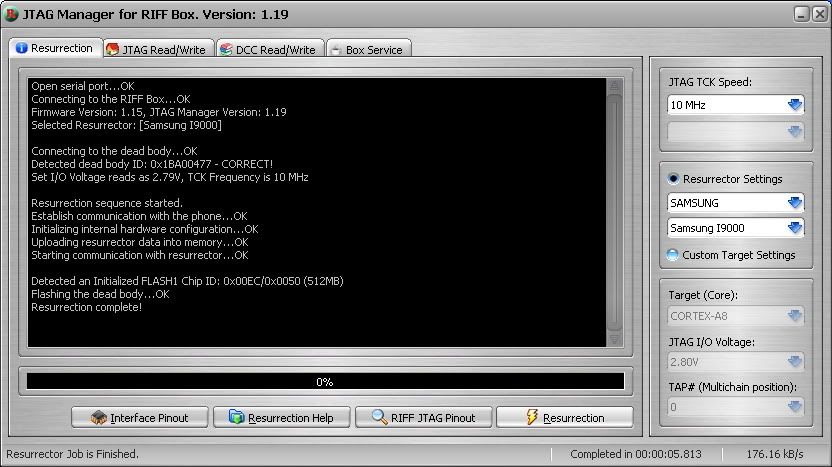The height and width of the screenshot is (467, 832).
Task: Close the JTAG Manager window
Action: 820,14
